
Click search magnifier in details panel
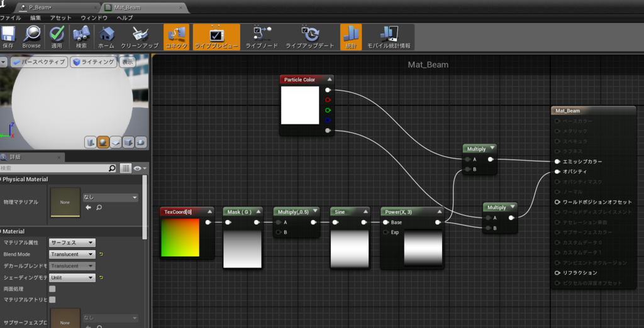pyautogui.click(x=112, y=168)
